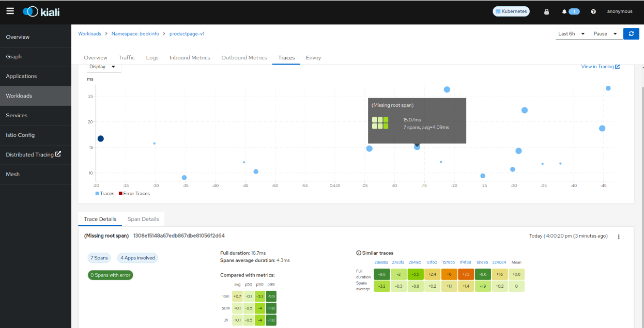This screenshot has height=328, width=644.
Task: Toggle the Traces legend item
Action: pos(104,194)
